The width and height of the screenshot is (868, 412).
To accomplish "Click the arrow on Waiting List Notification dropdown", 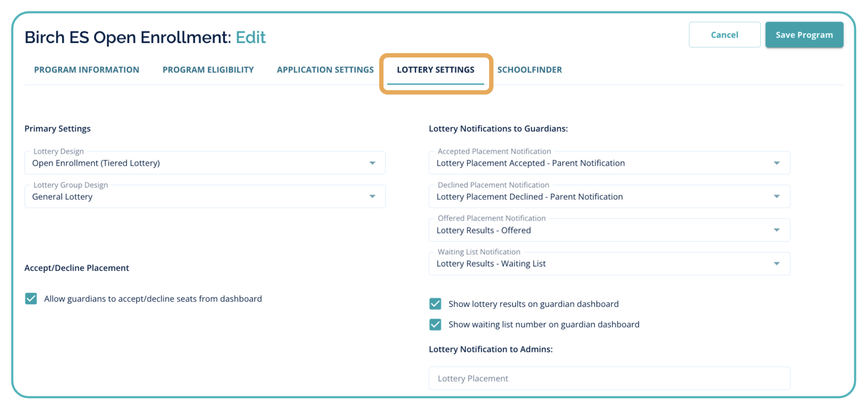I will [776, 264].
